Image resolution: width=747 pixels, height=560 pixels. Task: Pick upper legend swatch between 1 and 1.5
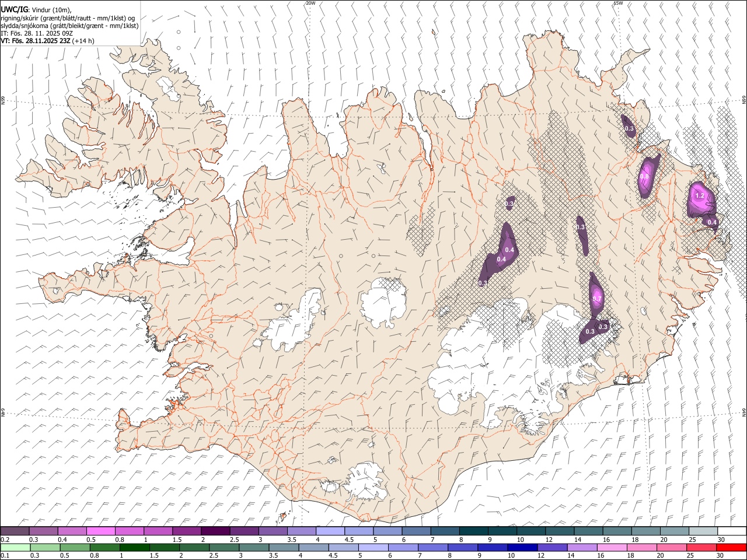pyautogui.click(x=158, y=531)
